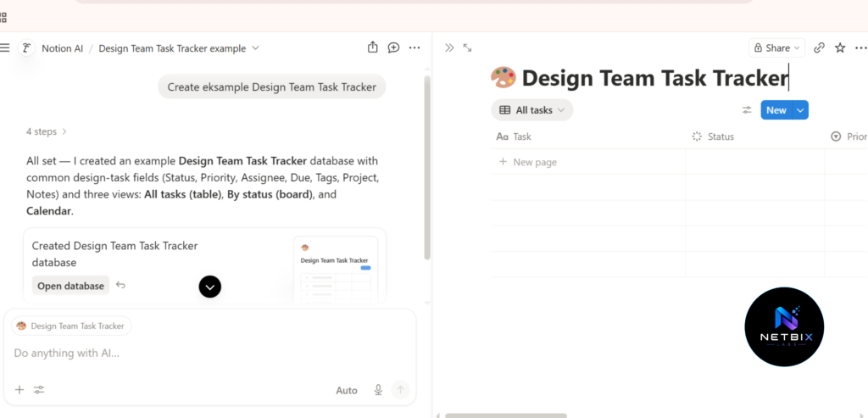This screenshot has width=868, height=418.
Task: Click the palette emoji page icon
Action: pyautogui.click(x=504, y=78)
